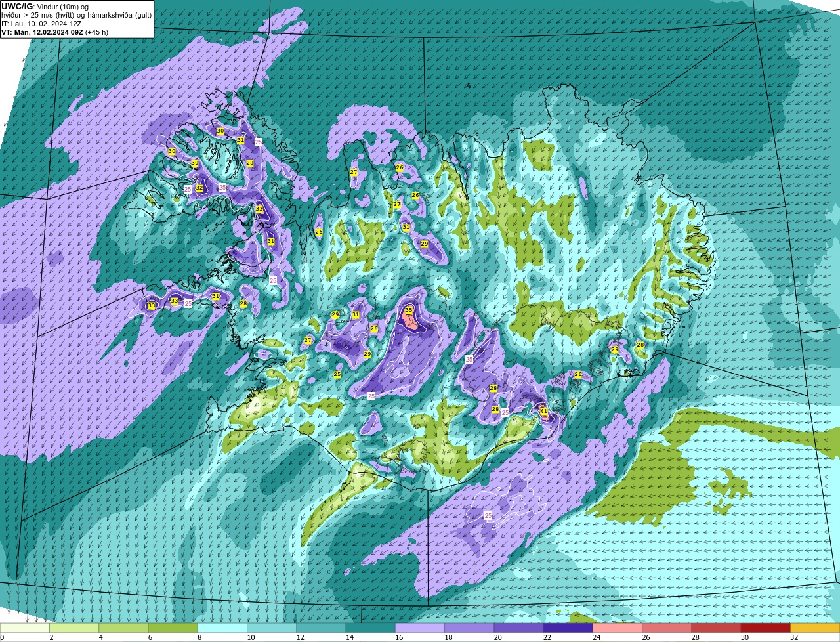This screenshot has width=840, height=642.
Task: Select the 24–26 m/s pink legend swatch
Action: 618,628
